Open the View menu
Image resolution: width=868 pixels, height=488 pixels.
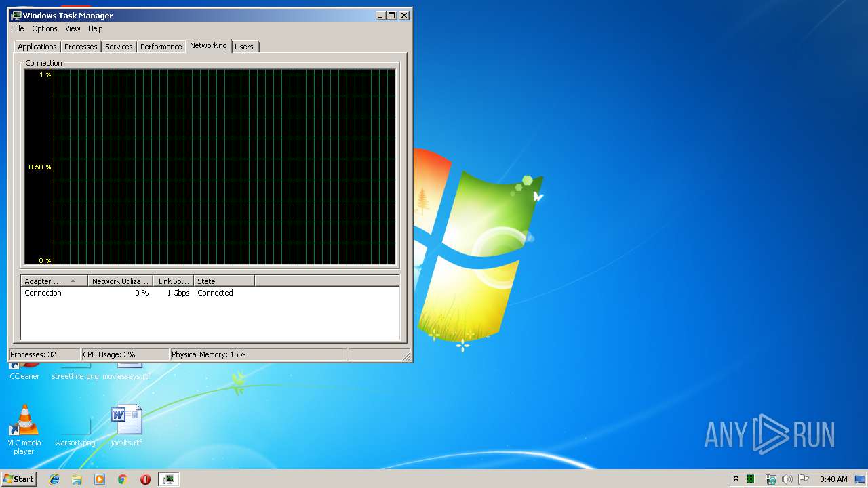tap(73, 28)
